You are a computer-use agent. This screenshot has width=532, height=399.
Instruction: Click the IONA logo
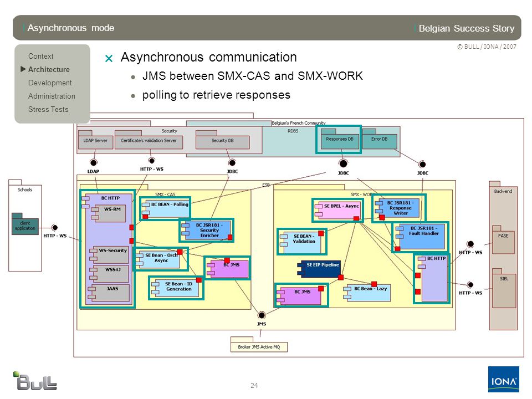coord(504,379)
